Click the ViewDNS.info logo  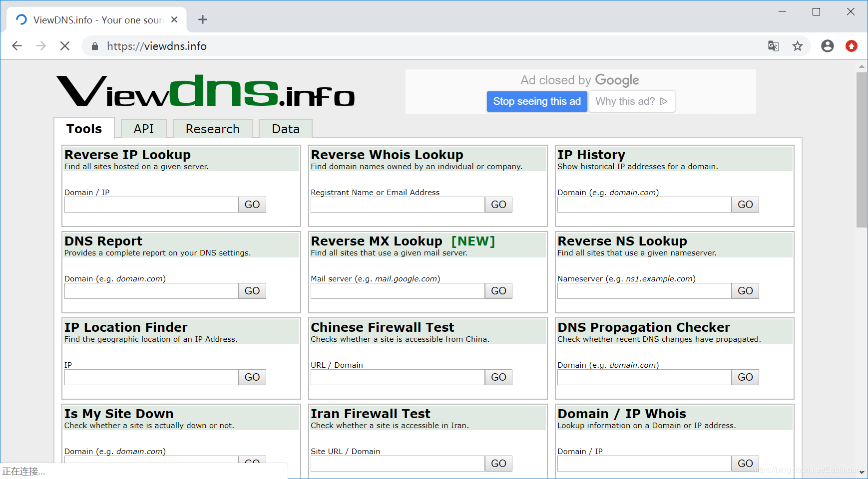(x=205, y=91)
